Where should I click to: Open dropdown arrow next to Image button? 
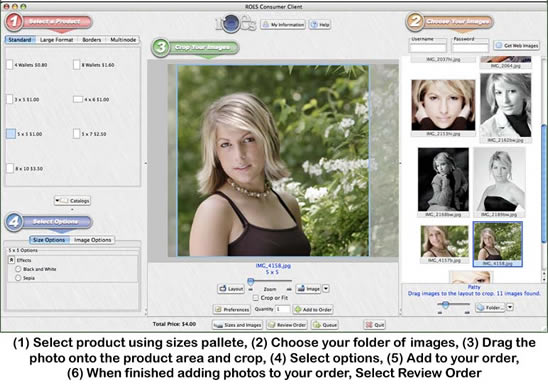pos(325,289)
